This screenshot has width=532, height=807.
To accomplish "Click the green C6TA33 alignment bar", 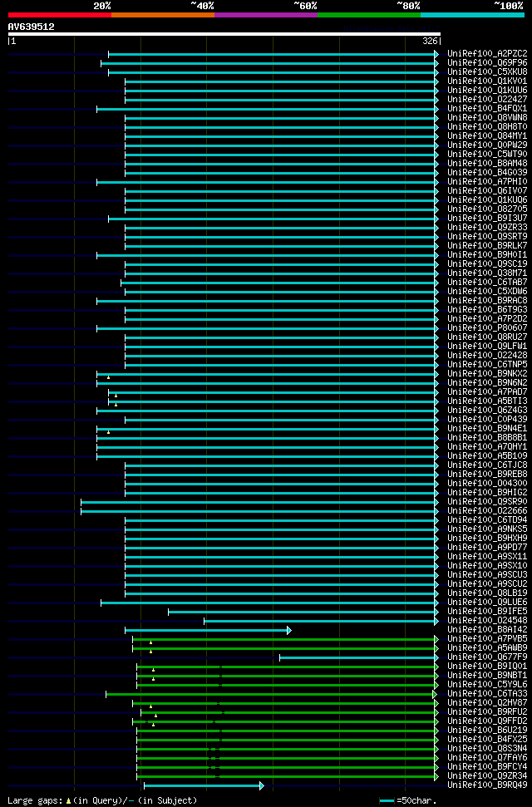I will (x=269, y=694).
